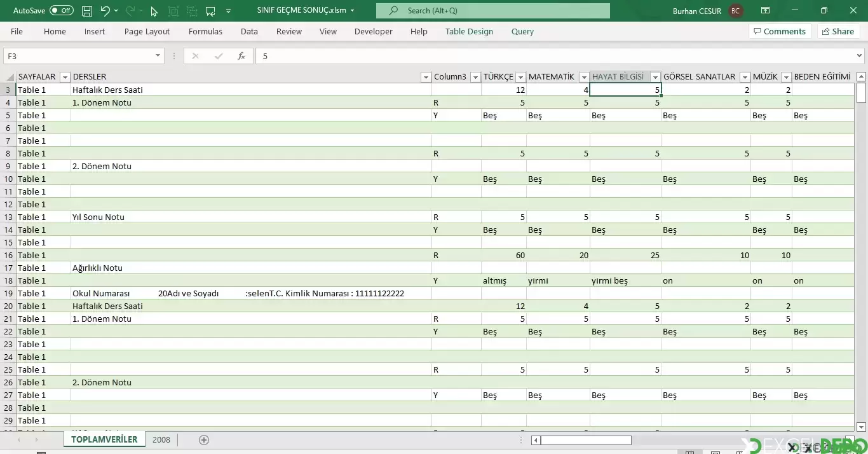Image resolution: width=868 pixels, height=454 pixels.
Task: Open the Table Design tab
Action: (469, 31)
